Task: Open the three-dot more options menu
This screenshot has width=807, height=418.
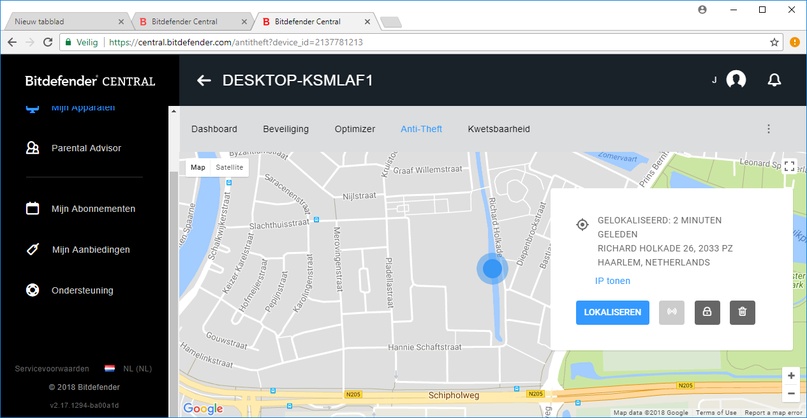Action: click(768, 129)
